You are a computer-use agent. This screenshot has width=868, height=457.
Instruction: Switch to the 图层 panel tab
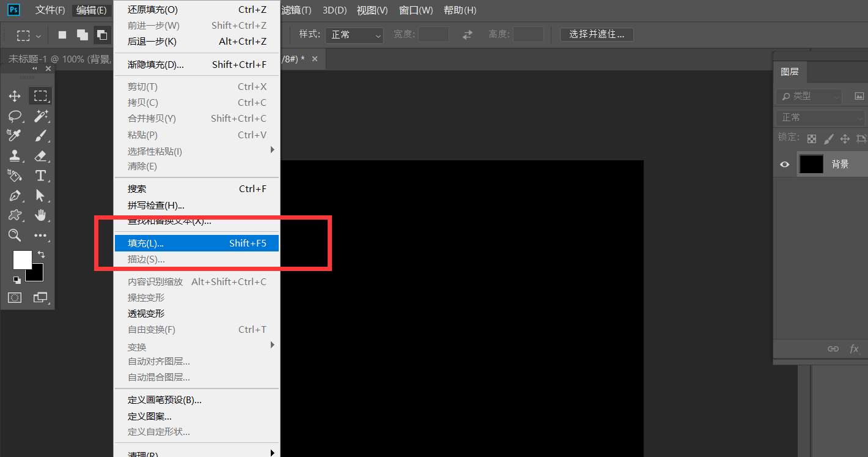click(x=790, y=72)
